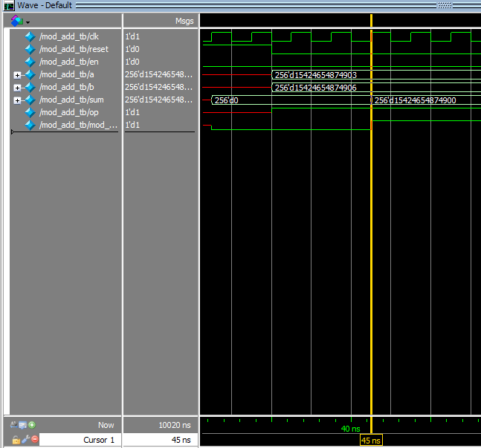
Task: Click the yellow 45 ns cursor marker label
Action: 371,441
